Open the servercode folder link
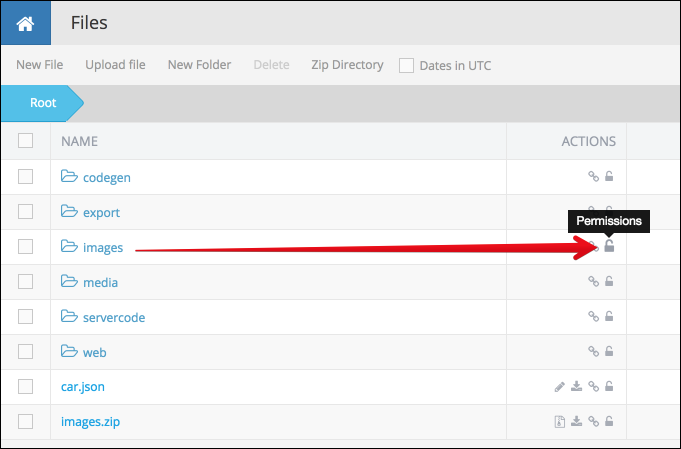This screenshot has width=681, height=449. click(x=114, y=317)
